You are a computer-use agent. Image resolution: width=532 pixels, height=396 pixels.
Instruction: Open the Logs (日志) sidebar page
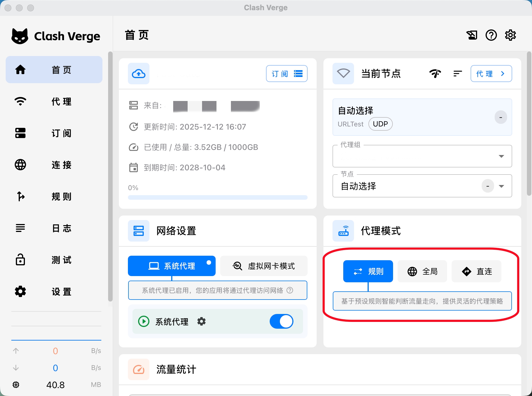coord(54,228)
